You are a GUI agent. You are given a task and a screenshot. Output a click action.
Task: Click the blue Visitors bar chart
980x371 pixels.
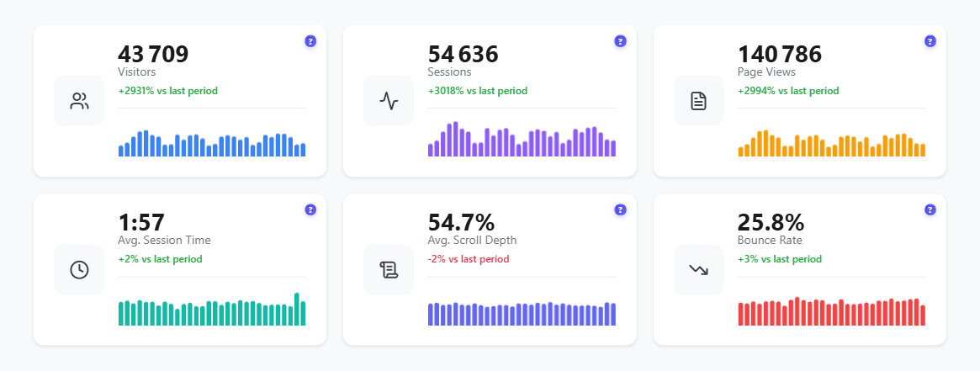pyautogui.click(x=212, y=143)
